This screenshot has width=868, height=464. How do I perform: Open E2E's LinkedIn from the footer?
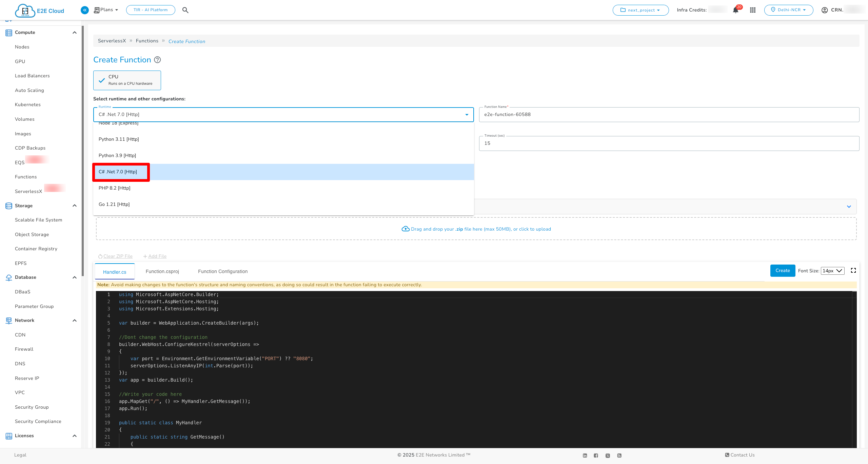(x=585, y=456)
